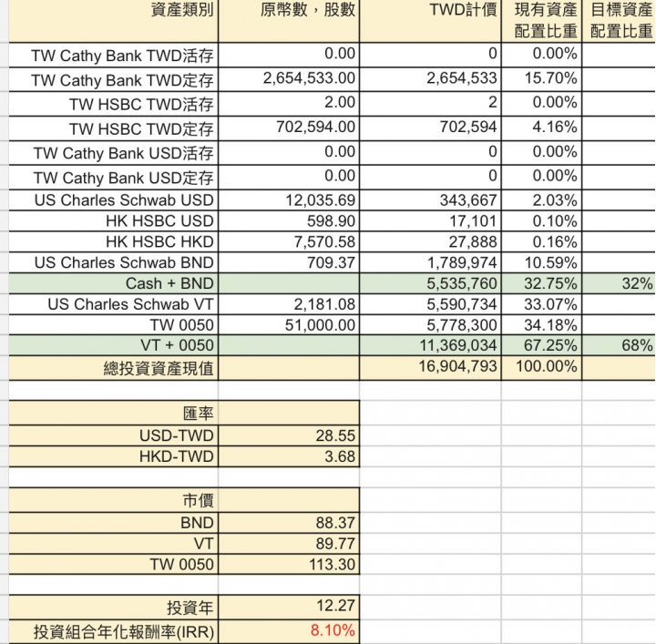
Task: Select the 51,000.00 shares cell
Action: (289, 325)
